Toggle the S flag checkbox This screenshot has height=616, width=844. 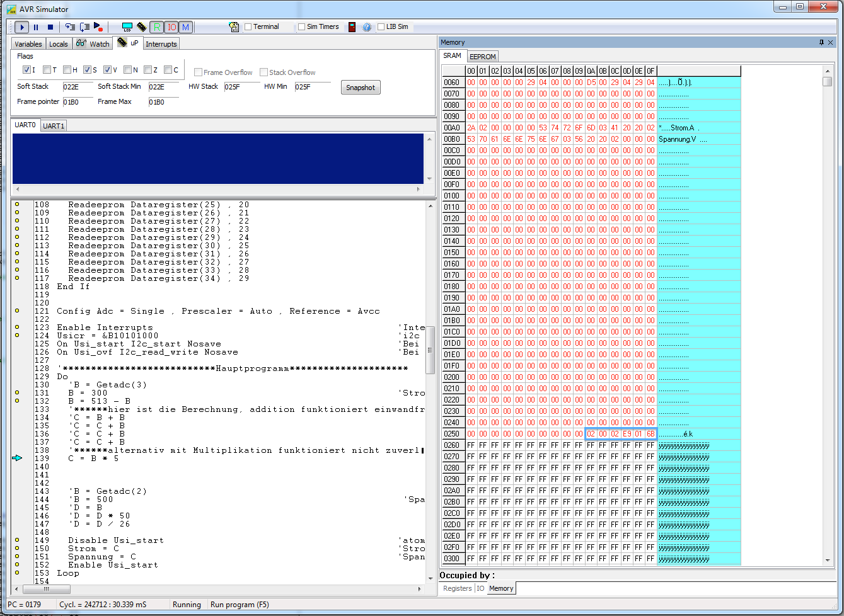(87, 70)
